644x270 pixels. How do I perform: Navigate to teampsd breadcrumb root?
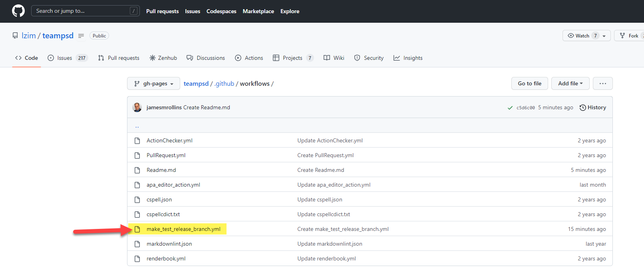196,83
